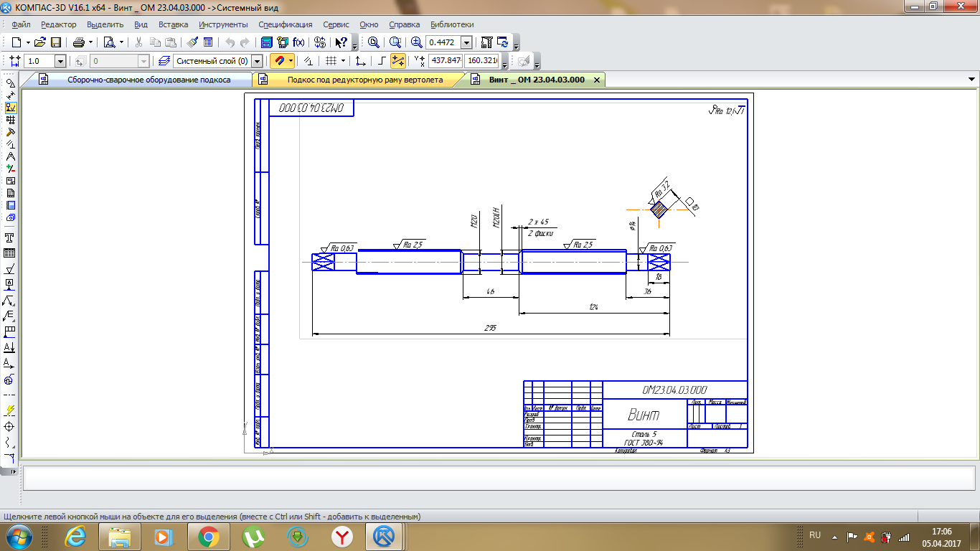Toggle the snapping magnet button

click(x=280, y=61)
